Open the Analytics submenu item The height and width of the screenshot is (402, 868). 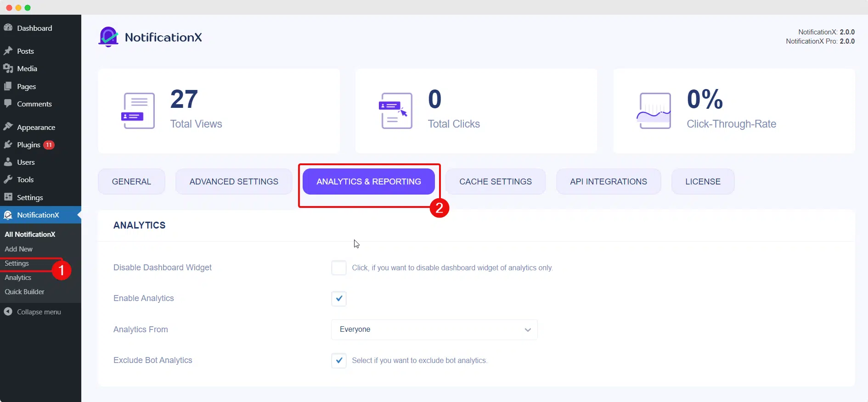18,278
